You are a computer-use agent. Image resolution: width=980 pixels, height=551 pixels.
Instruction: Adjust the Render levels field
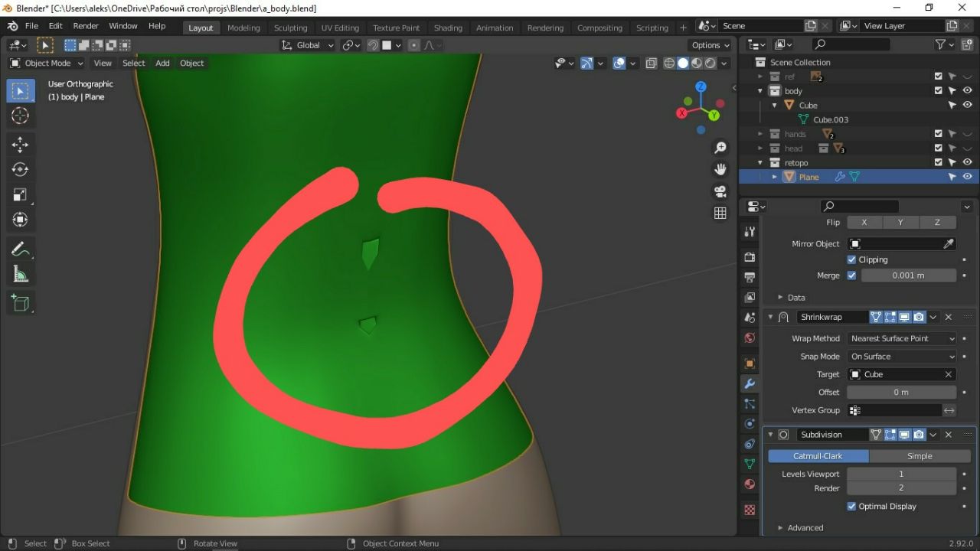[901, 488]
